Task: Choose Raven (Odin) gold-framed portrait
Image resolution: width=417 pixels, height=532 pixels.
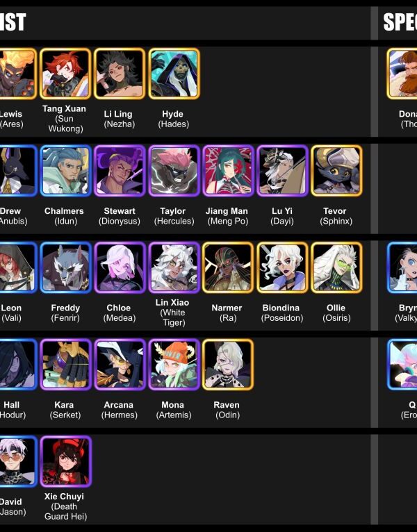Action: [x=228, y=365]
